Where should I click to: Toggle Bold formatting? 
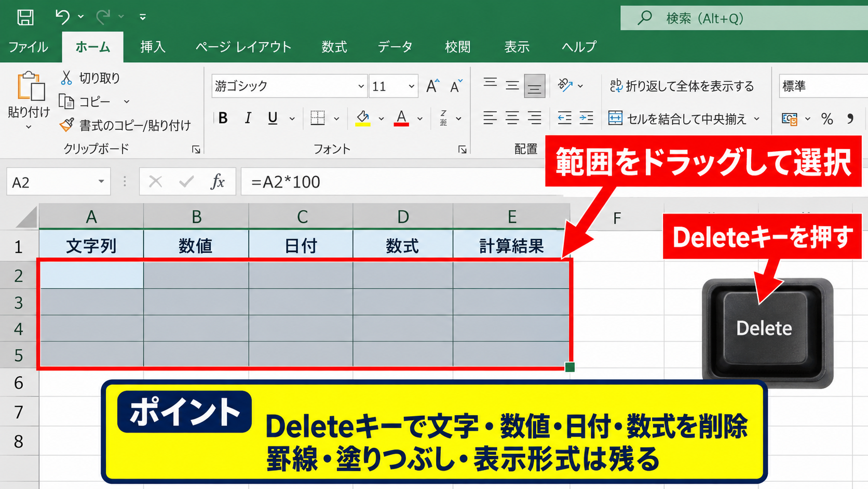[x=223, y=118]
